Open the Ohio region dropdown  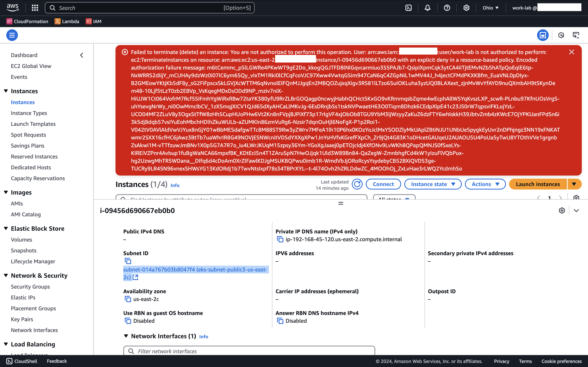pos(490,8)
